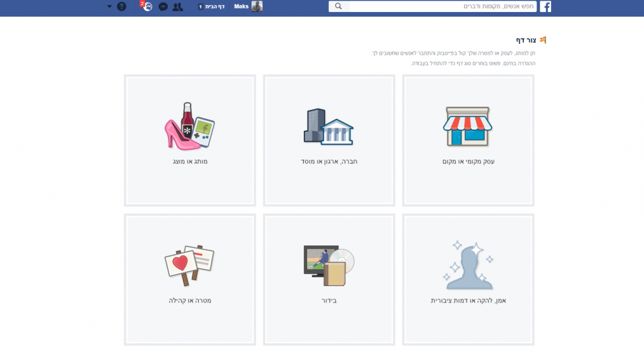Click the brand or product icon

pyautogui.click(x=189, y=126)
